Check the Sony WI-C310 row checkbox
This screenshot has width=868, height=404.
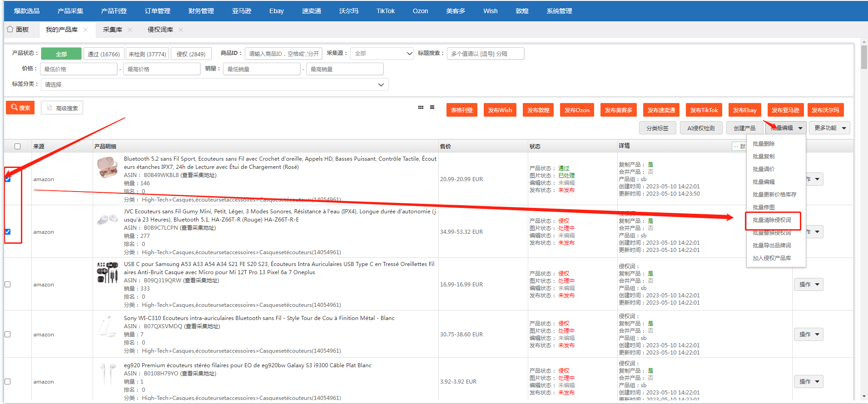click(x=8, y=335)
